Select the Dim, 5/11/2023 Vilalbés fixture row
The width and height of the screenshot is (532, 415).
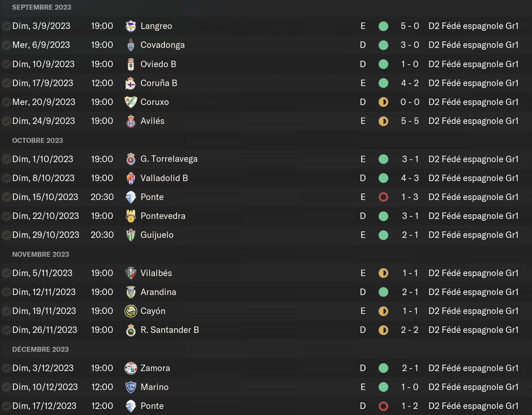coord(266,273)
